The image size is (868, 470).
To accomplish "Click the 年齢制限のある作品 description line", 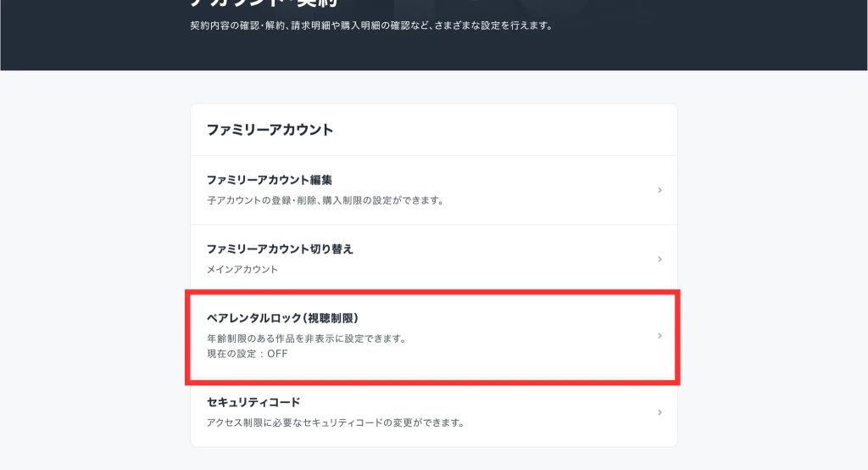I will tap(307, 339).
